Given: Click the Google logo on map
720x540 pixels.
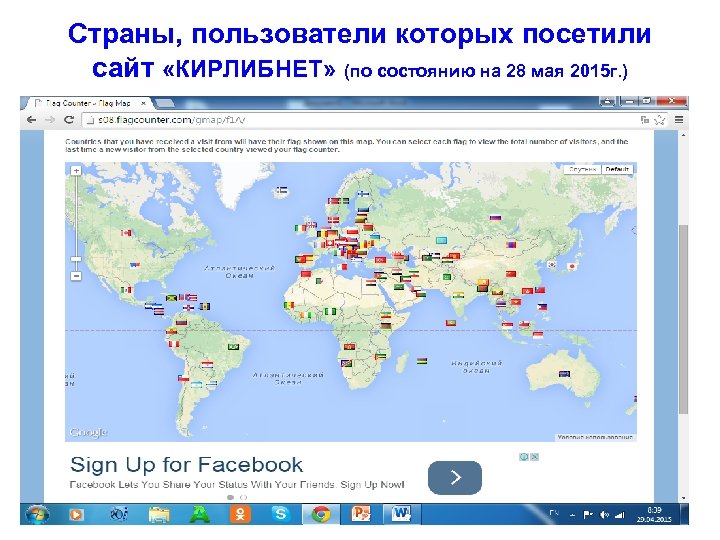Looking at the screenshot, I should pyautogui.click(x=88, y=432).
